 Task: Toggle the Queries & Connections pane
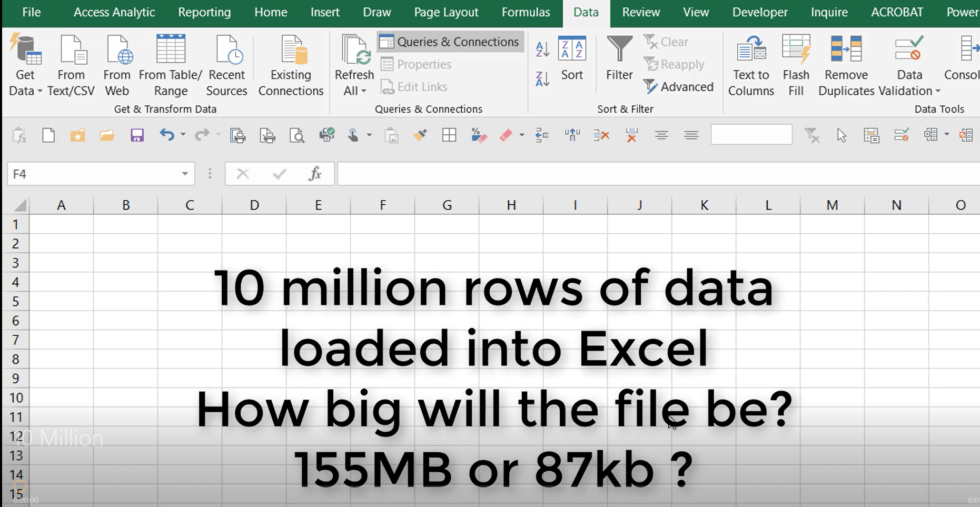click(x=449, y=42)
